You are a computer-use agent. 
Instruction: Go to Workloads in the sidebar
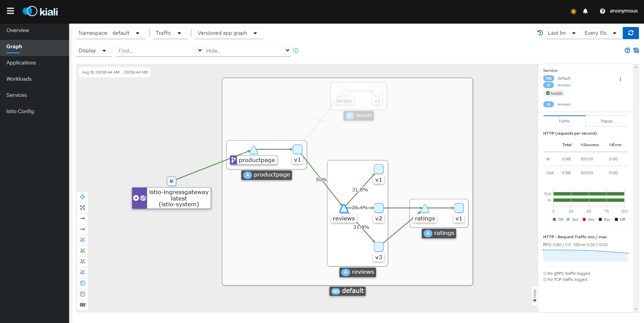19,79
